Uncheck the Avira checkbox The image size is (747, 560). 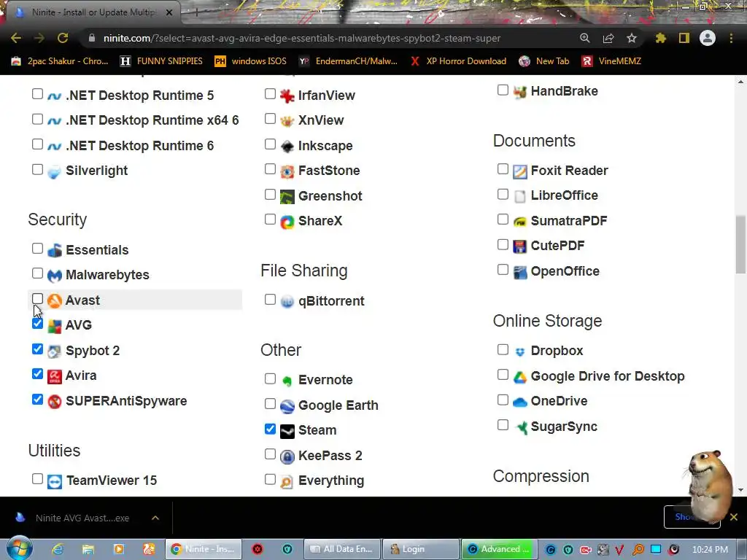[x=37, y=374]
